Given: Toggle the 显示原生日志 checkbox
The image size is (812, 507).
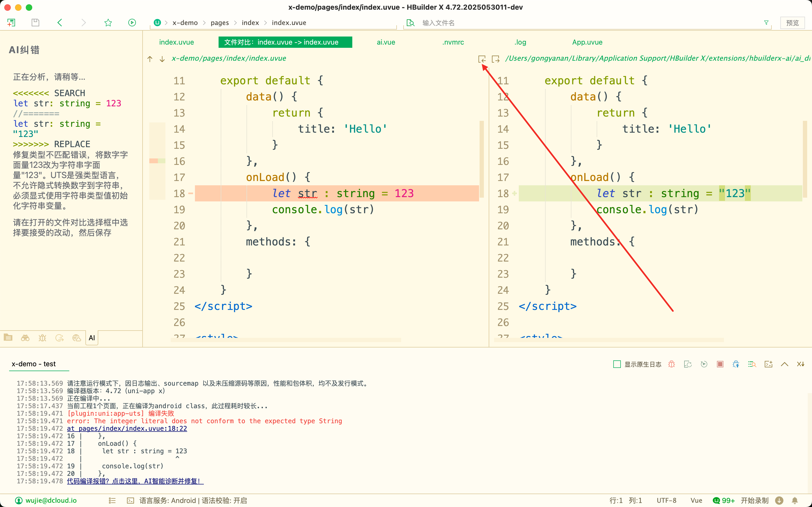Looking at the screenshot, I should [617, 364].
